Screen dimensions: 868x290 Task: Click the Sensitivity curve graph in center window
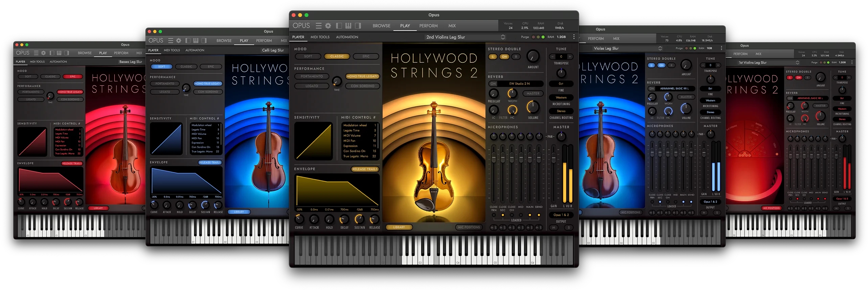[x=314, y=141]
